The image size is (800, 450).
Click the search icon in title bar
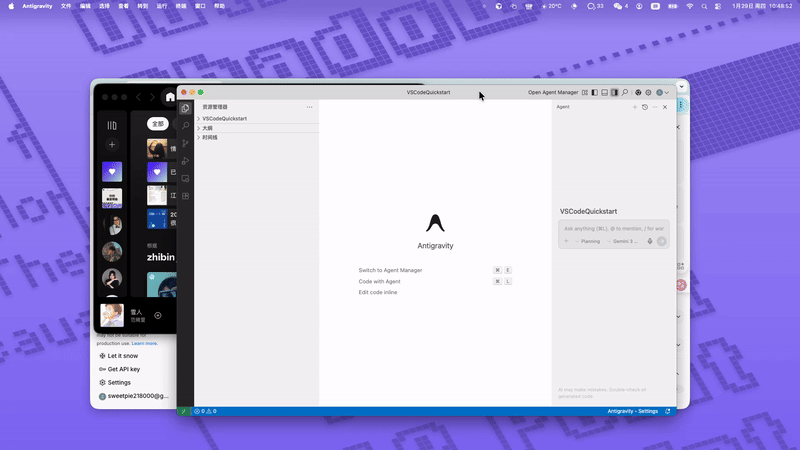[x=625, y=92]
